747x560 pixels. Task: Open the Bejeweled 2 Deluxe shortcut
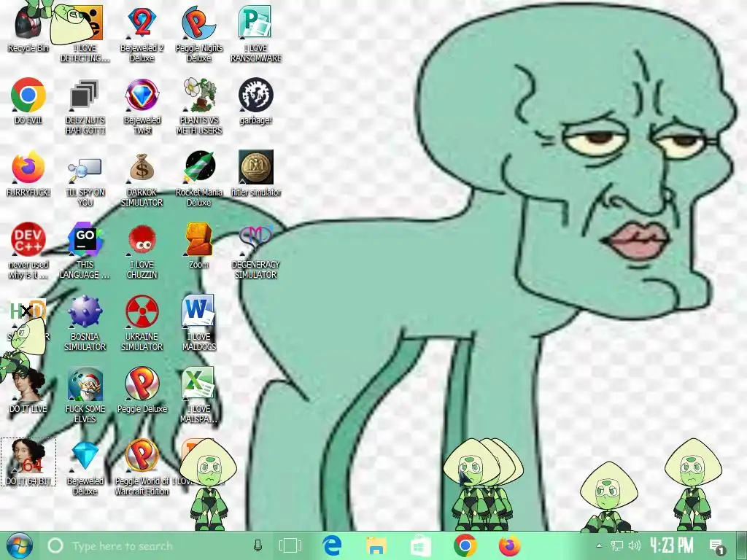click(142, 34)
